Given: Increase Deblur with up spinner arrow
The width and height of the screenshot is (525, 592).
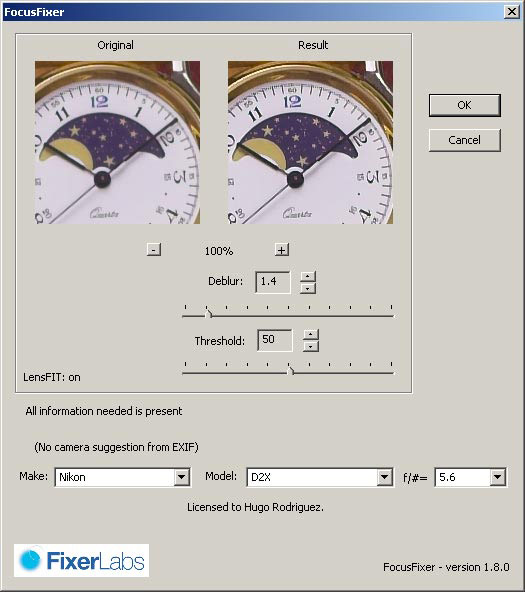Looking at the screenshot, I should tap(308, 276).
